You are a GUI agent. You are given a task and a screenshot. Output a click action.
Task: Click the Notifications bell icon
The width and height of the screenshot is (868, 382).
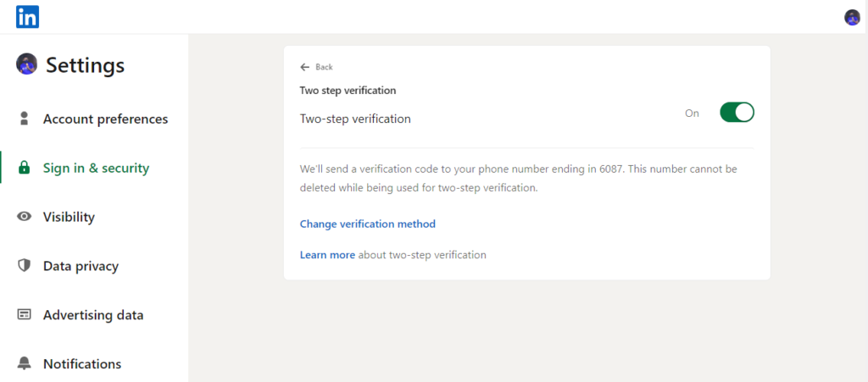coord(24,363)
